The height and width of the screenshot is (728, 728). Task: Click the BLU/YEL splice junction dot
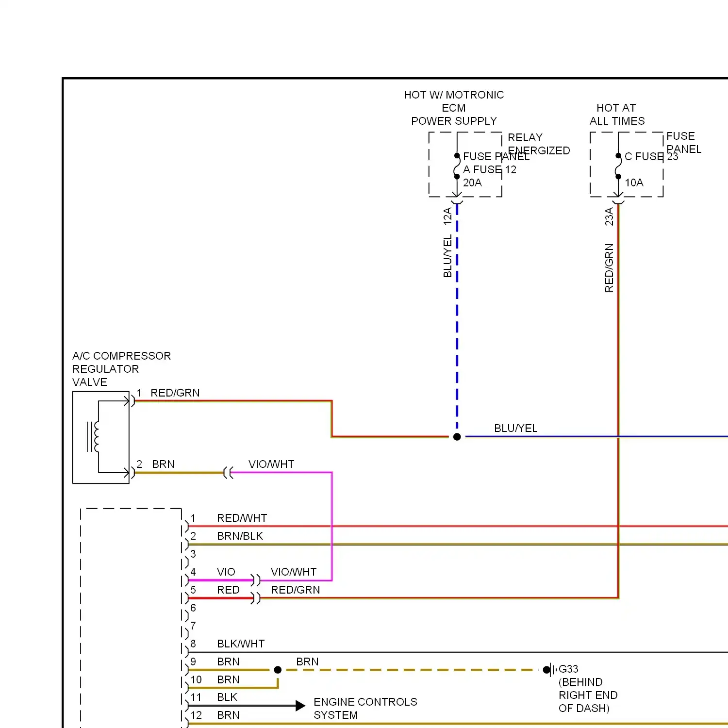point(457,437)
